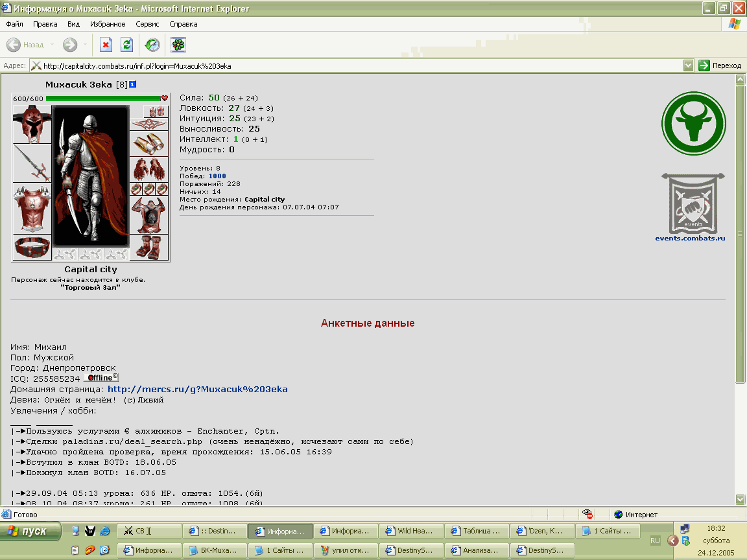The height and width of the screenshot is (560, 747).
Task: Click the green 600/600 health bar
Action: point(103,99)
